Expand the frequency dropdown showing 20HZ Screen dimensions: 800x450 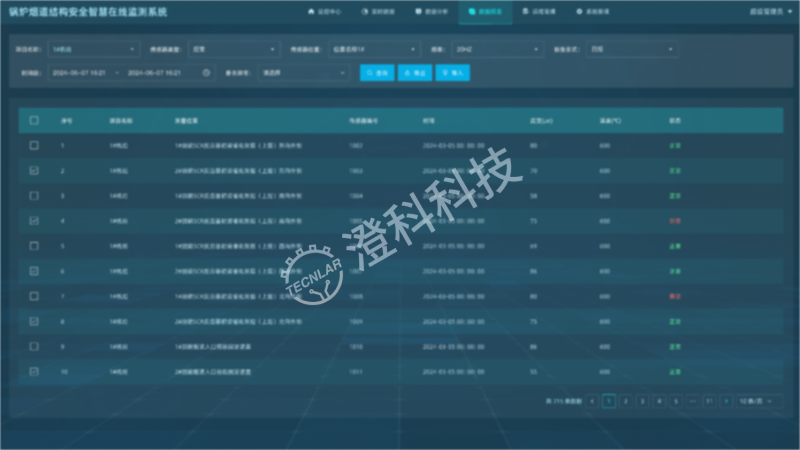point(494,48)
